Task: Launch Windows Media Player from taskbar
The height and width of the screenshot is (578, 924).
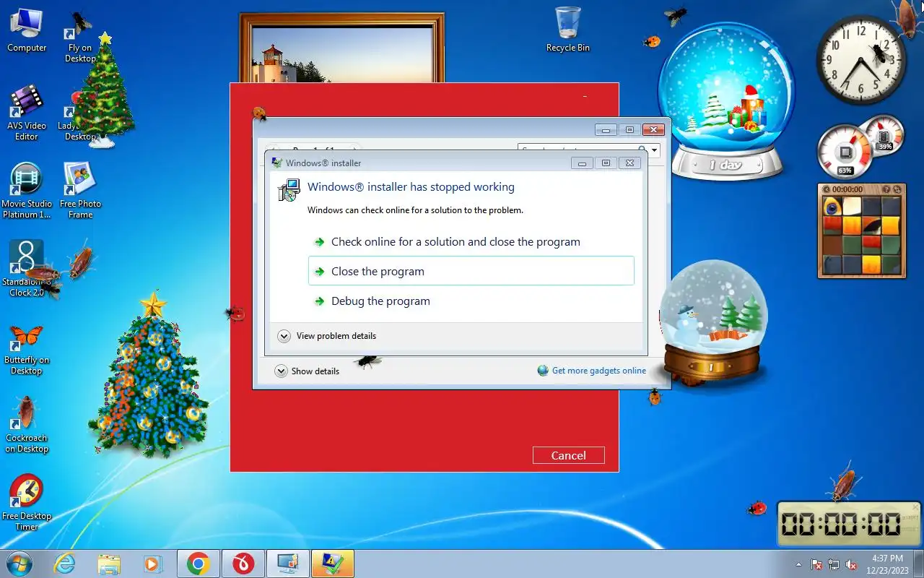Action: pyautogui.click(x=152, y=564)
